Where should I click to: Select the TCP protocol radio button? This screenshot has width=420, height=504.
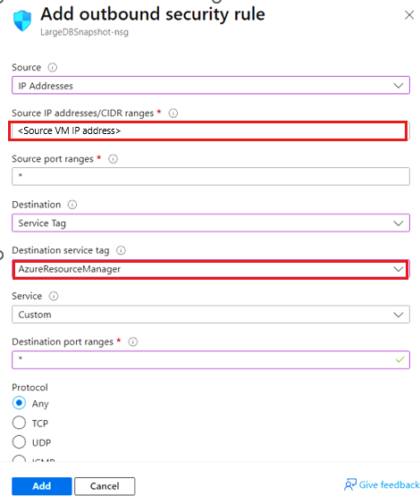pyautogui.click(x=19, y=423)
